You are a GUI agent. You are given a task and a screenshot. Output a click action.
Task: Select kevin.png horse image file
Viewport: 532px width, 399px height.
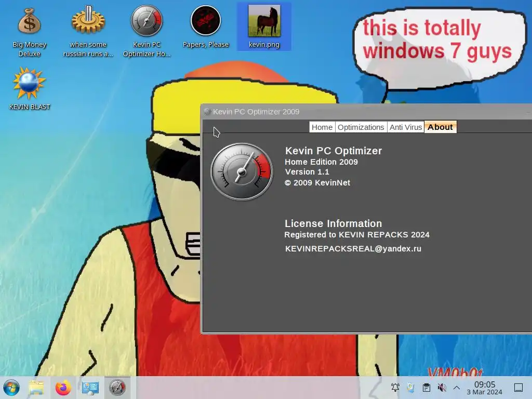tap(264, 26)
